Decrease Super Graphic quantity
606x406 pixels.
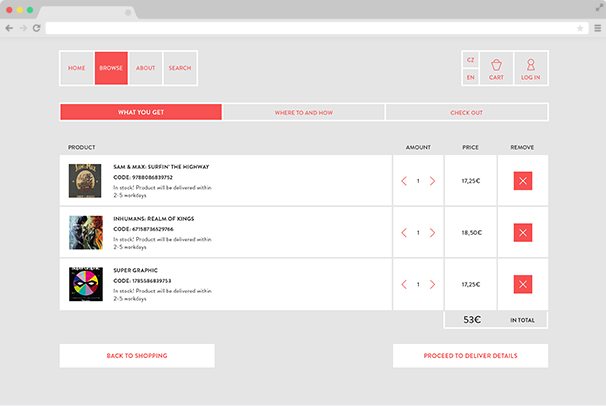[x=404, y=284]
